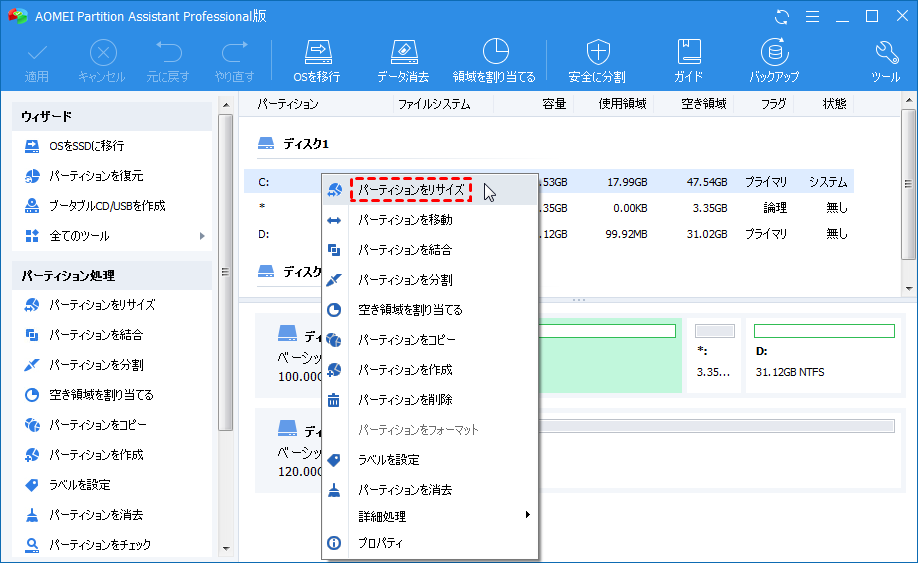Screen dimensions: 918x563
Task: Open the hamburger menu in title bar
Action: [812, 16]
